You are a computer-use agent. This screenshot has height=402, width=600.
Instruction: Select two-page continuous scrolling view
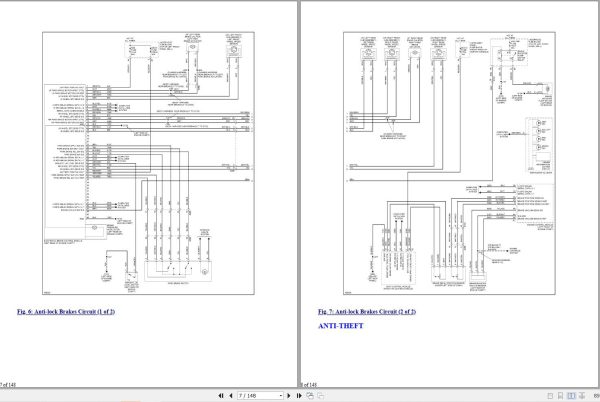click(x=582, y=395)
